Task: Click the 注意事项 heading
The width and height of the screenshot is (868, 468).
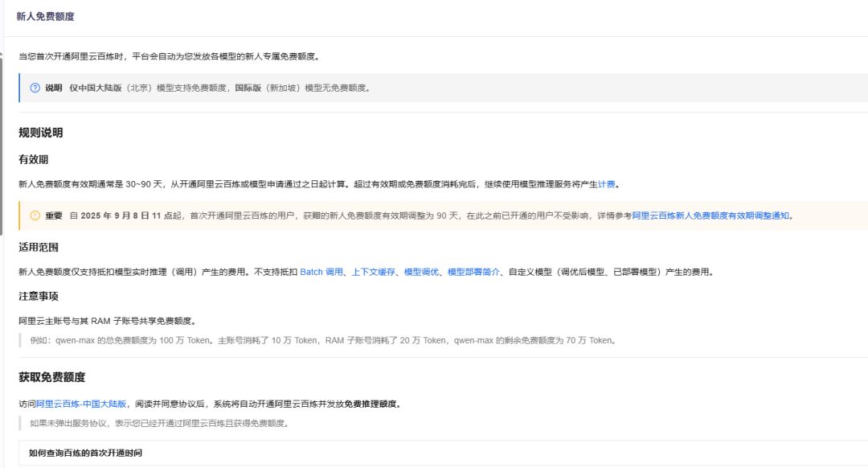Action: tap(39, 296)
